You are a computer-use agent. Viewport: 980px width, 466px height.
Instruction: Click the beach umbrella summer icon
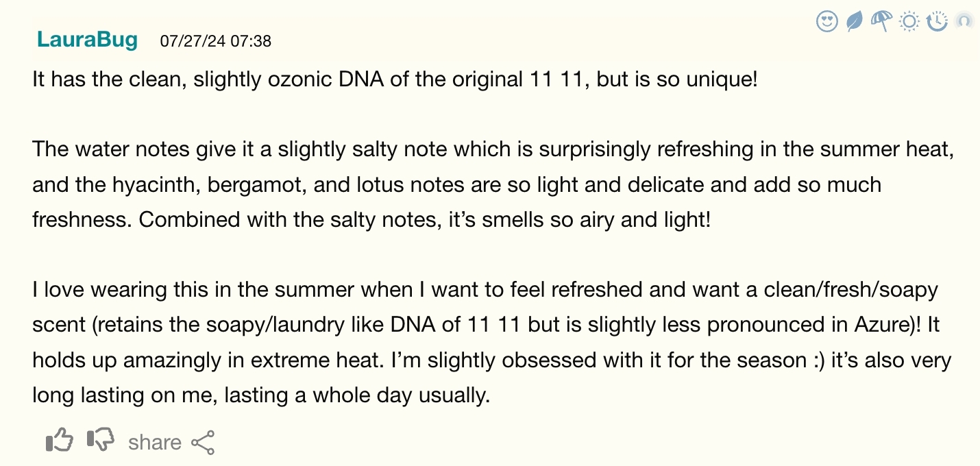(881, 21)
